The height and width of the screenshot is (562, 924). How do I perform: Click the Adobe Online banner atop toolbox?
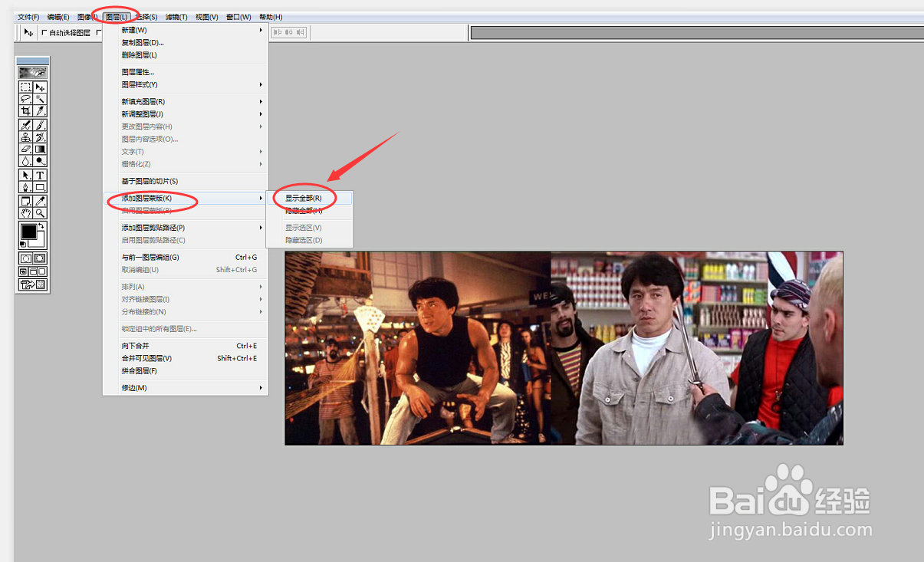pos(32,72)
